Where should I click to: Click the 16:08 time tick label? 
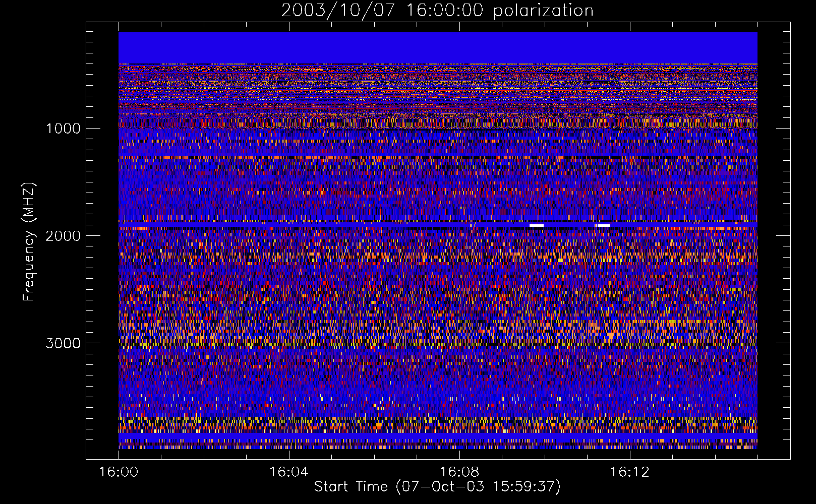coord(459,472)
